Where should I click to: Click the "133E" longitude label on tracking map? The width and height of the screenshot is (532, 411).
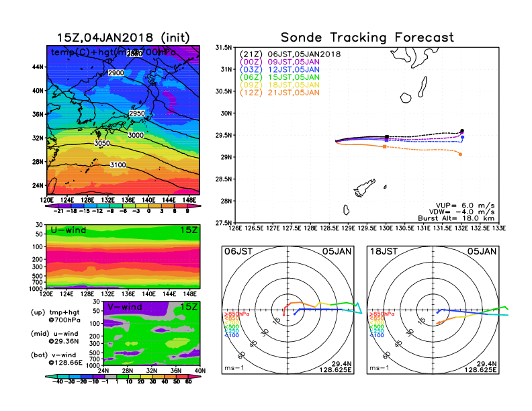(x=498, y=228)
